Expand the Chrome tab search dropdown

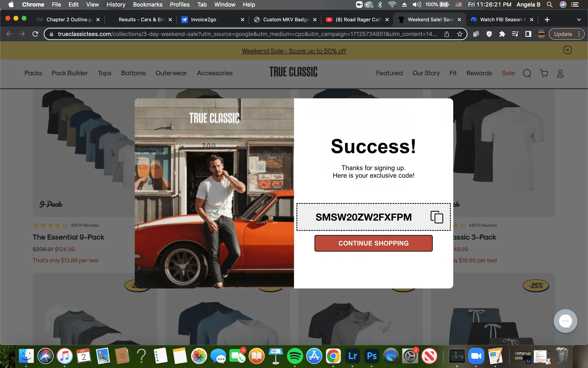579,20
